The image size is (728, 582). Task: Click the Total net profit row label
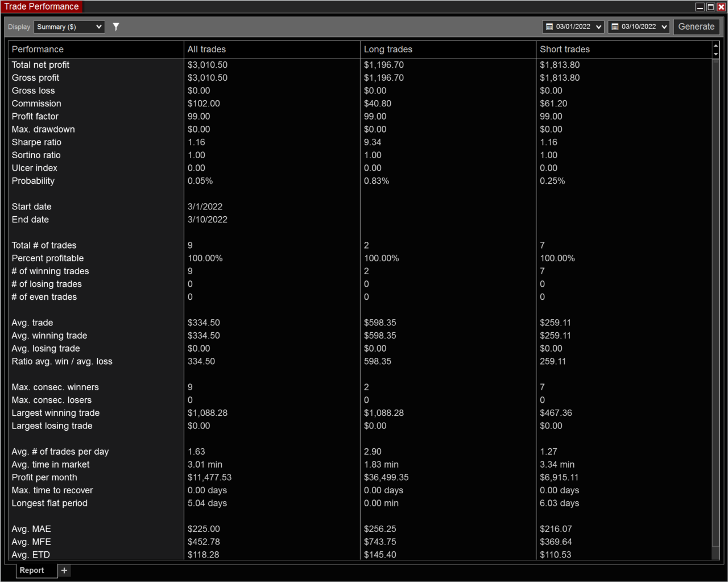click(40, 65)
